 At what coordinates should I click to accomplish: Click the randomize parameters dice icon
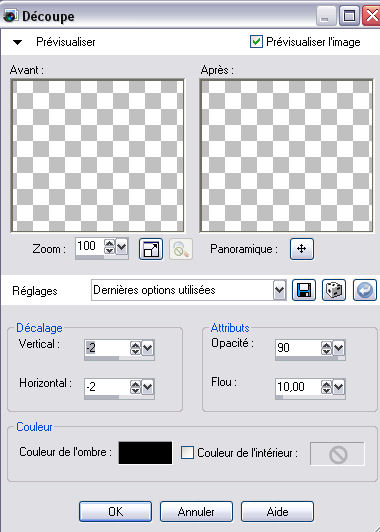point(334,290)
